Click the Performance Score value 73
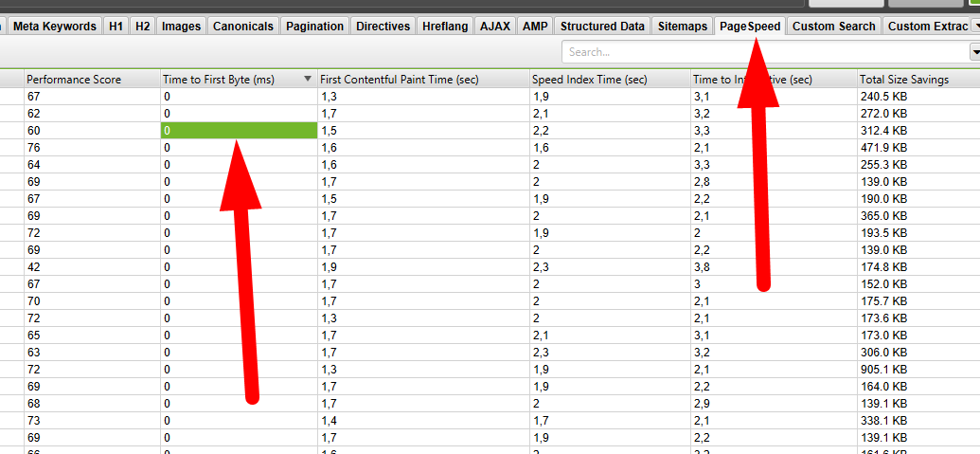The height and width of the screenshot is (454, 980). click(x=92, y=420)
